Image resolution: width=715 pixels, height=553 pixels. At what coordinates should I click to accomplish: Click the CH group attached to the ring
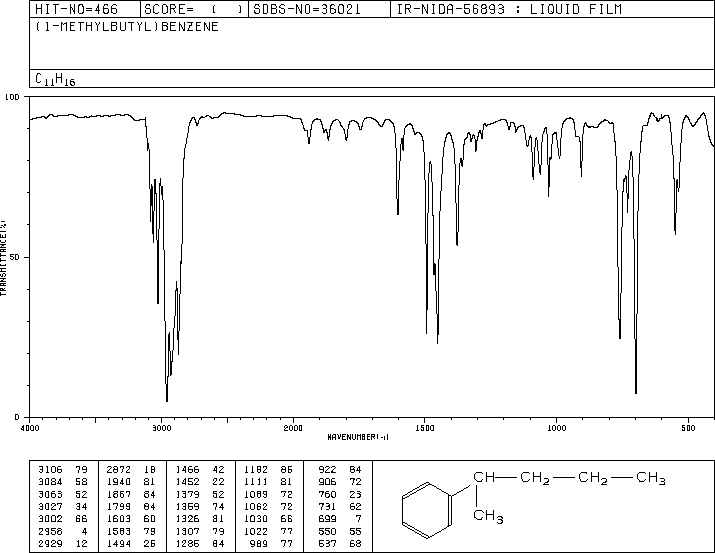coord(484,477)
